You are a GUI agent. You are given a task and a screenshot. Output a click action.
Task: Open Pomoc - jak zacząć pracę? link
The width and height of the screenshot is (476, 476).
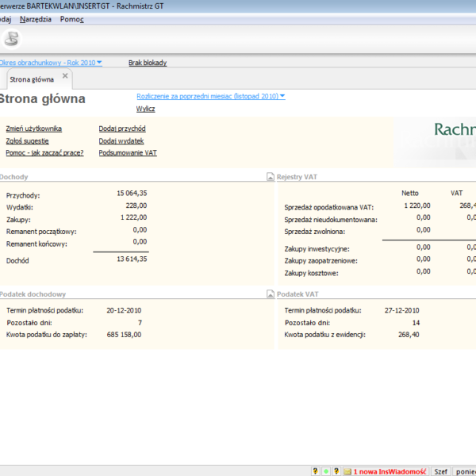[x=44, y=152]
